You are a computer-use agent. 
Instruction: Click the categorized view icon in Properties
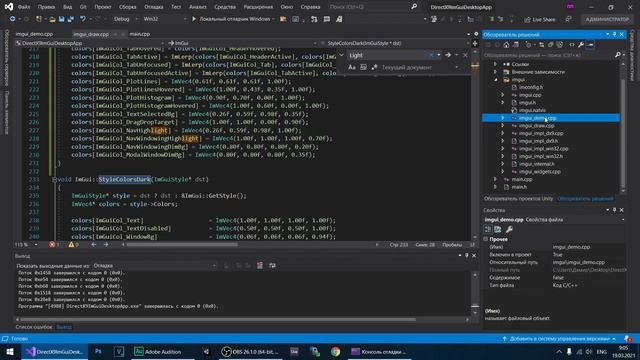point(488,229)
